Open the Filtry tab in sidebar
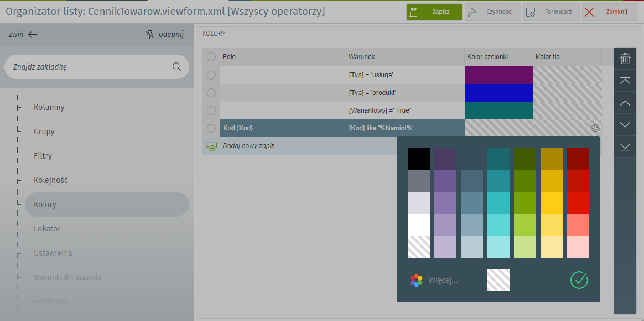Image resolution: width=644 pixels, height=321 pixels. [44, 156]
